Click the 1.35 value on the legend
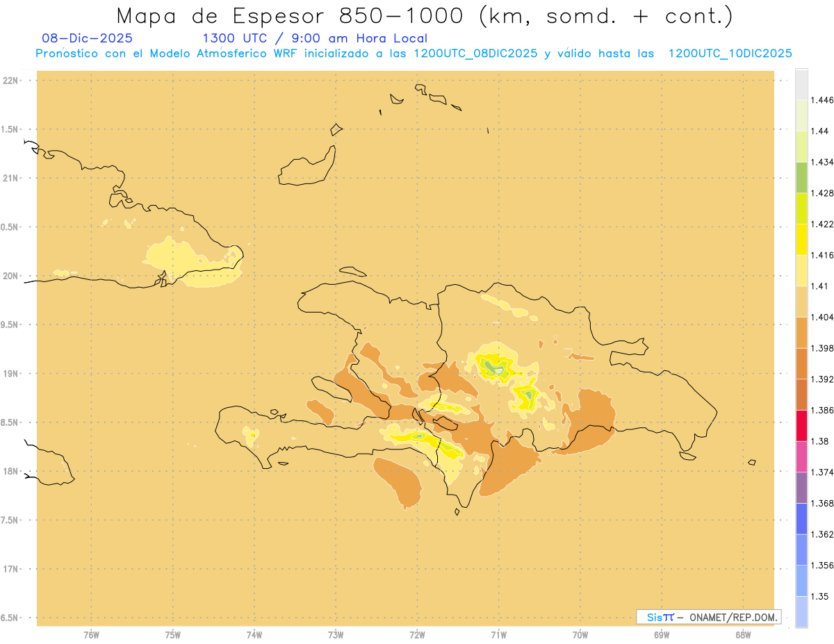The height and width of the screenshot is (644, 834). click(820, 596)
